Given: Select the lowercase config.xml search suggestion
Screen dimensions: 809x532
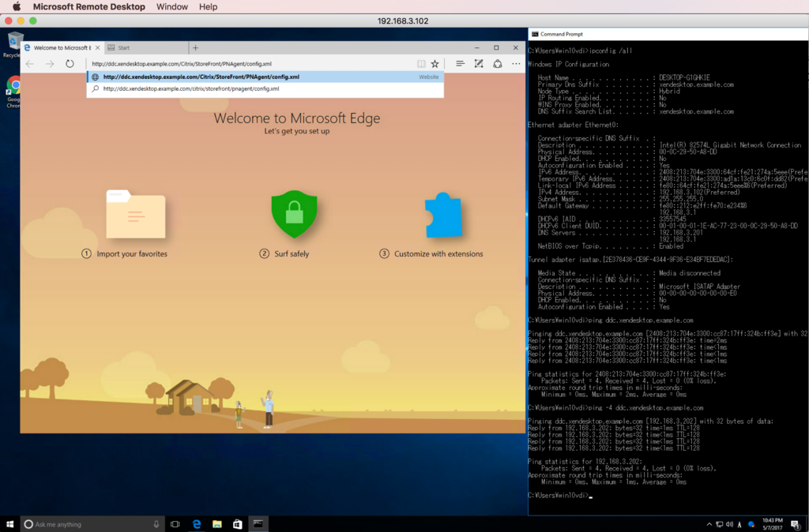Looking at the screenshot, I should tap(265, 88).
